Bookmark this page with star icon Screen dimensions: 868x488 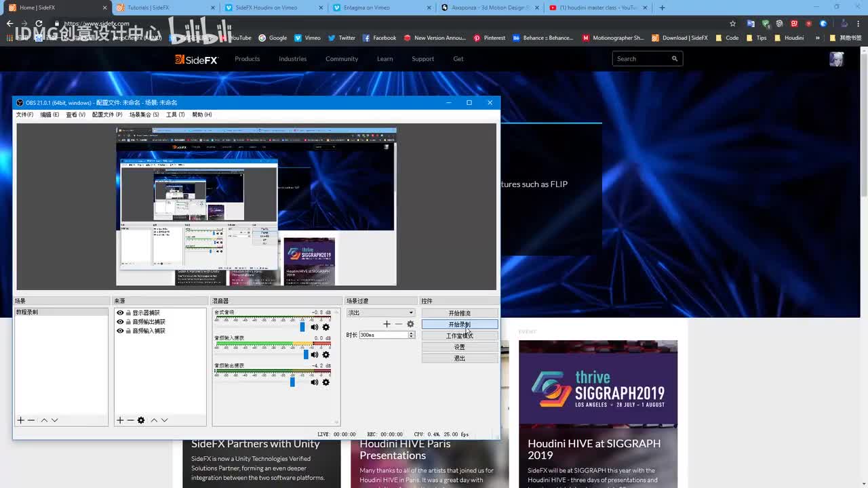(x=732, y=24)
